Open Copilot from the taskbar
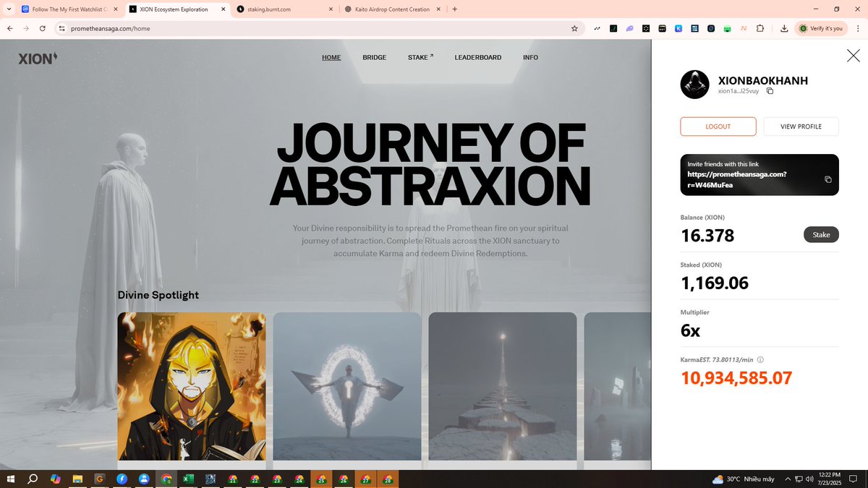The height and width of the screenshot is (488, 868). (x=55, y=479)
